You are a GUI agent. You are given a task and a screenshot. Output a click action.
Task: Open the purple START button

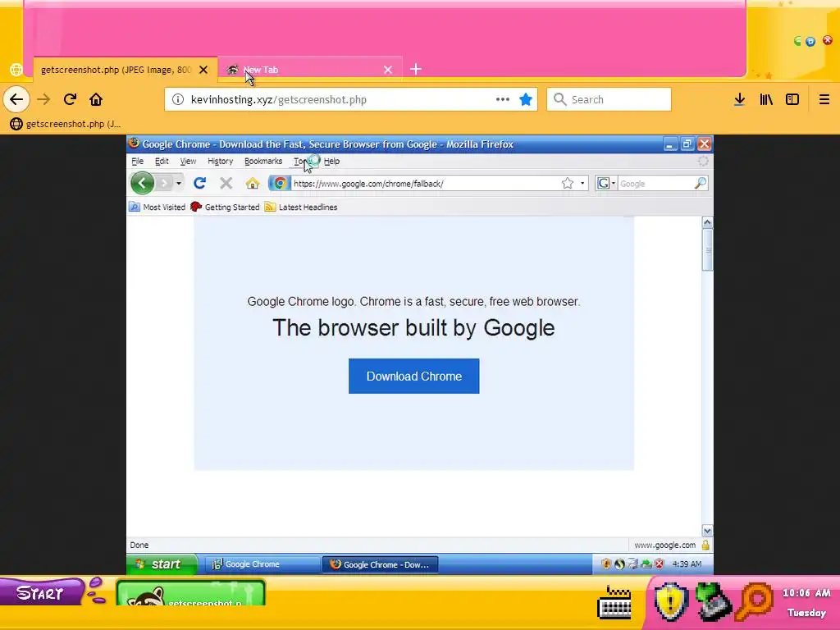click(42, 592)
